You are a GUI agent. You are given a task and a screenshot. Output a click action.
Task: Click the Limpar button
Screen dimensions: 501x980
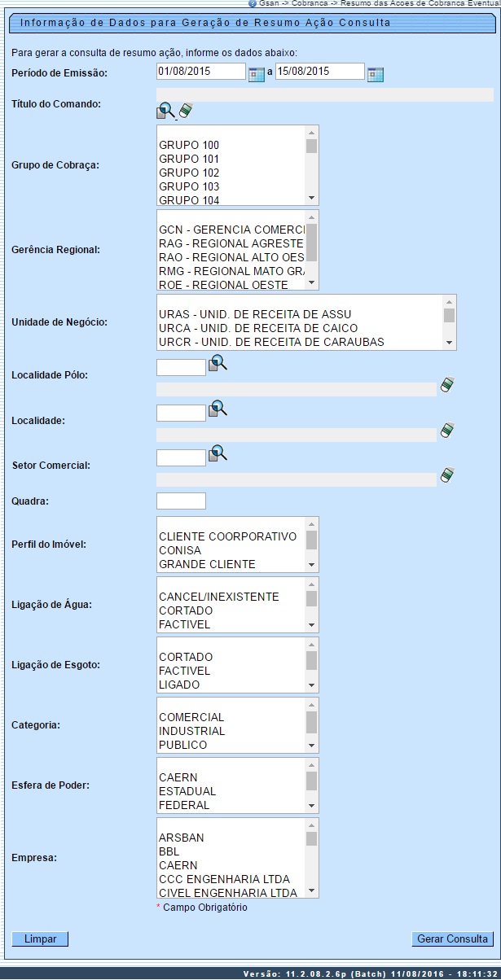[40, 938]
